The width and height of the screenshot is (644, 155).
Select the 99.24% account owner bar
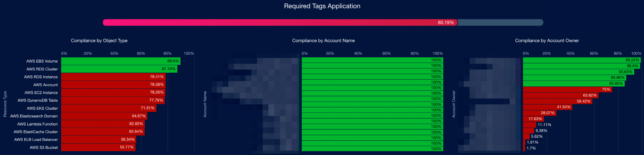582,60
